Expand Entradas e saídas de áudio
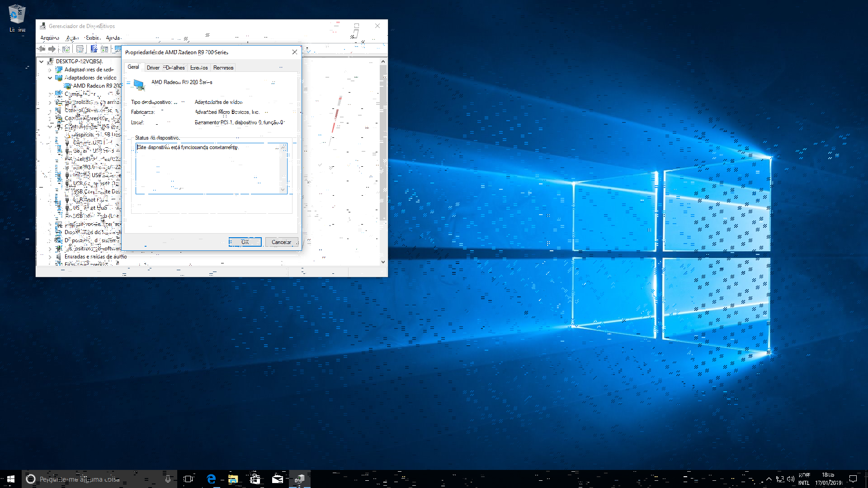Viewport: 868px width, 488px height. click(50, 257)
